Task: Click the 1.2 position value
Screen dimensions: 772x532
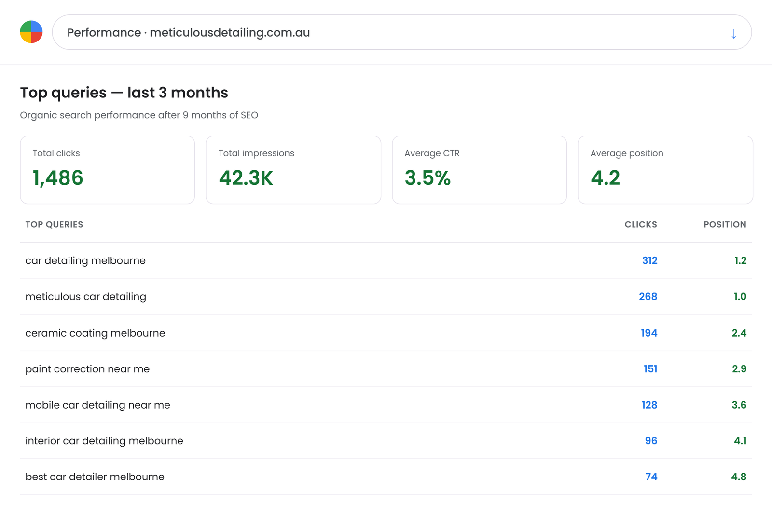Action: coord(740,260)
